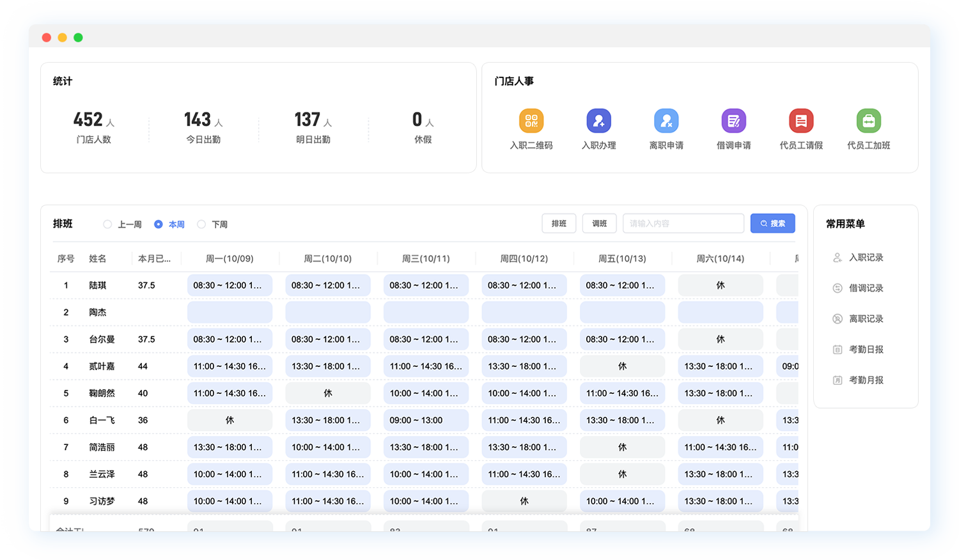Click the 入职办理 onboarding icon

(598, 121)
